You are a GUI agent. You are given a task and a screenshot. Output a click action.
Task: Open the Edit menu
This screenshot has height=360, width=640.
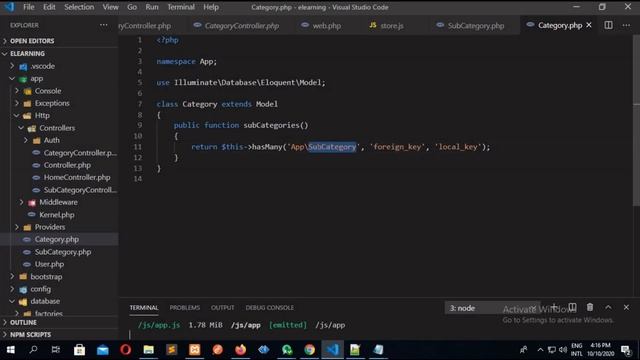point(49,7)
